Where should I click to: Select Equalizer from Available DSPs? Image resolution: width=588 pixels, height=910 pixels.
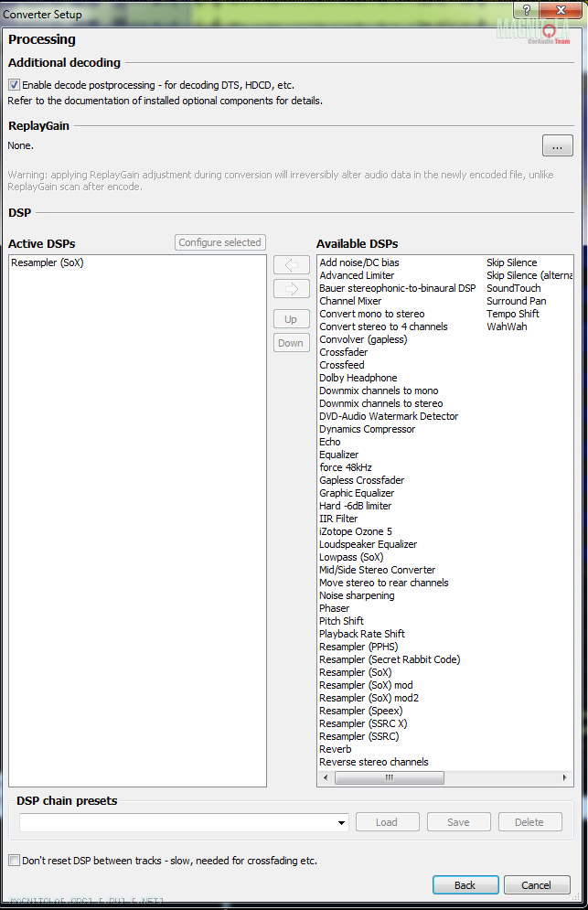[338, 455]
